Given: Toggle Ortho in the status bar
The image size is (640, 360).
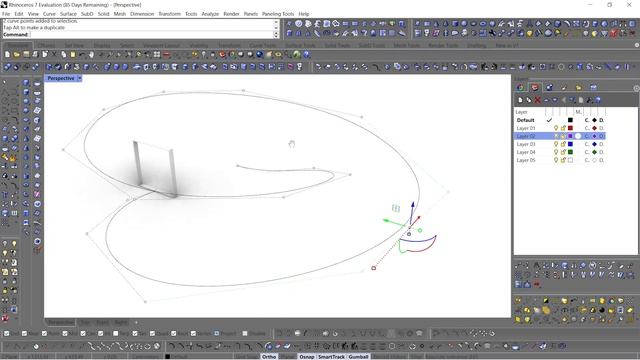Looking at the screenshot, I should pos(269,356).
